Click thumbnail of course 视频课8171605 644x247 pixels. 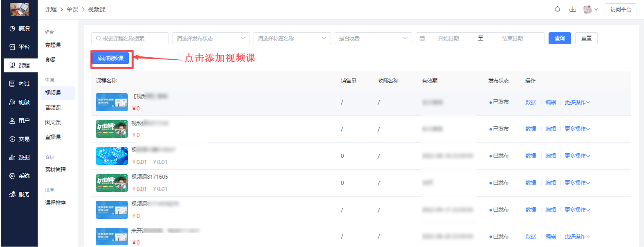pyautogui.click(x=112, y=183)
